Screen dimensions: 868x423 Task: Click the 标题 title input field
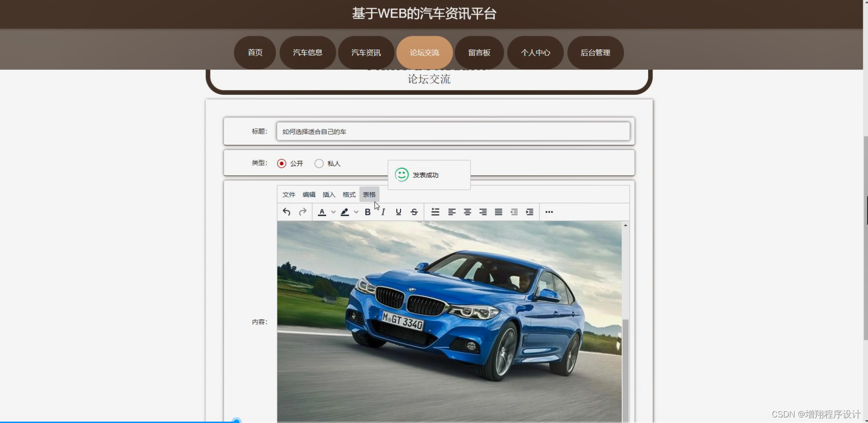(x=453, y=131)
